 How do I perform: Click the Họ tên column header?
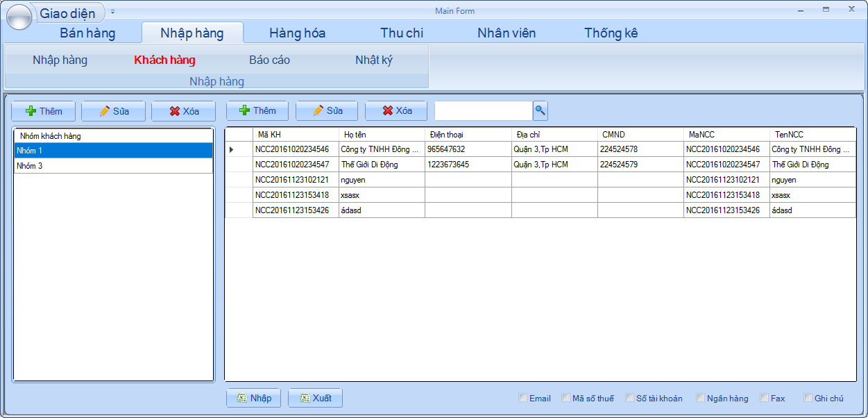[x=382, y=134]
